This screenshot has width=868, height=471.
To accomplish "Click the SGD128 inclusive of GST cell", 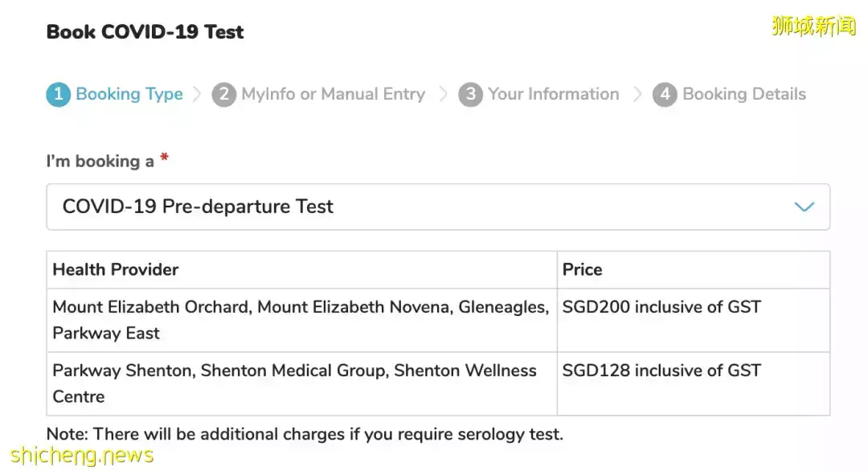I will (661, 371).
